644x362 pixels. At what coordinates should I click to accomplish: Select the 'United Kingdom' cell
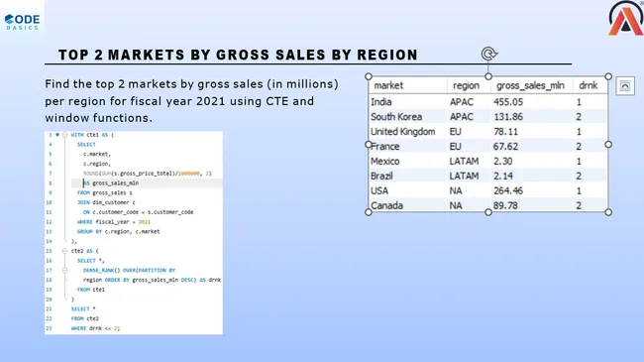point(403,132)
